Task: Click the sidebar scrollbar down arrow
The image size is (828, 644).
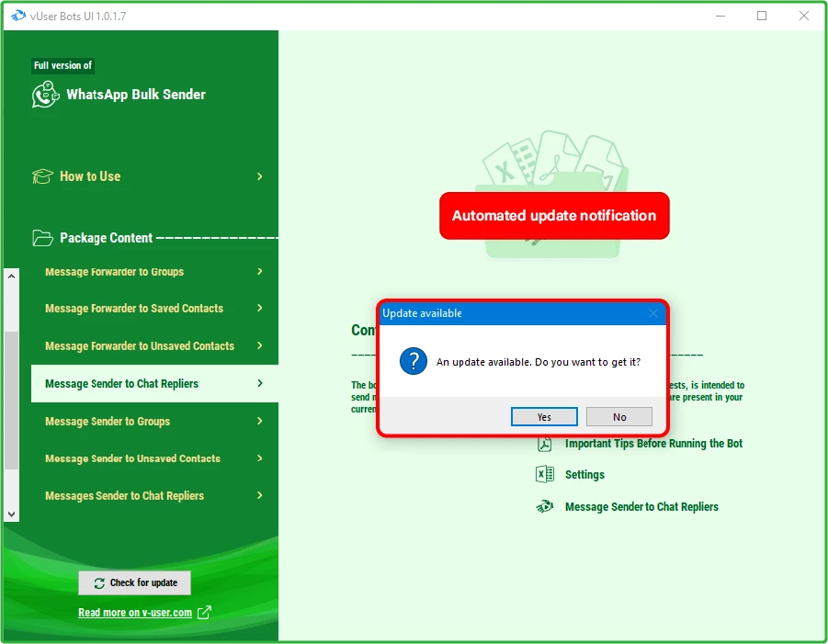Action: 12,514
